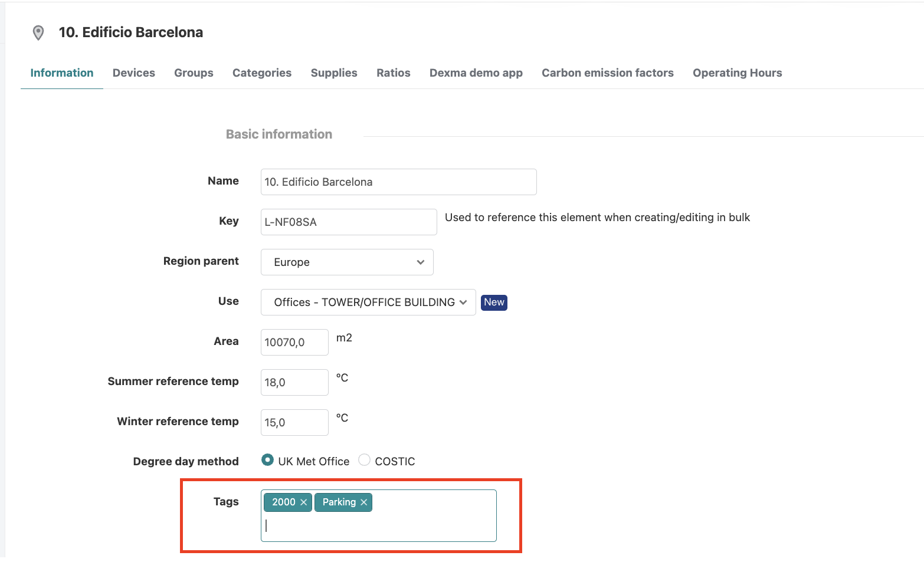Viewport: 924px width, 572px height.
Task: Open the Groups tab
Action: pos(194,73)
